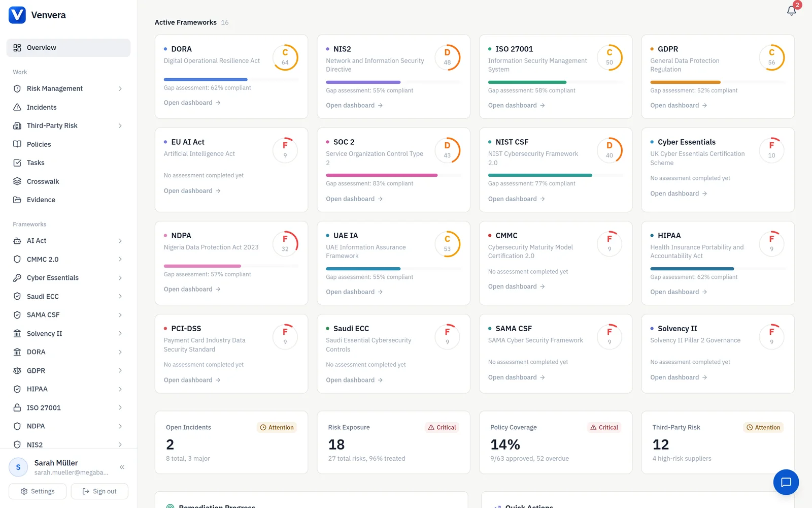This screenshot has height=508, width=812.
Task: Open the Policy Coverage summary card
Action: pyautogui.click(x=556, y=442)
